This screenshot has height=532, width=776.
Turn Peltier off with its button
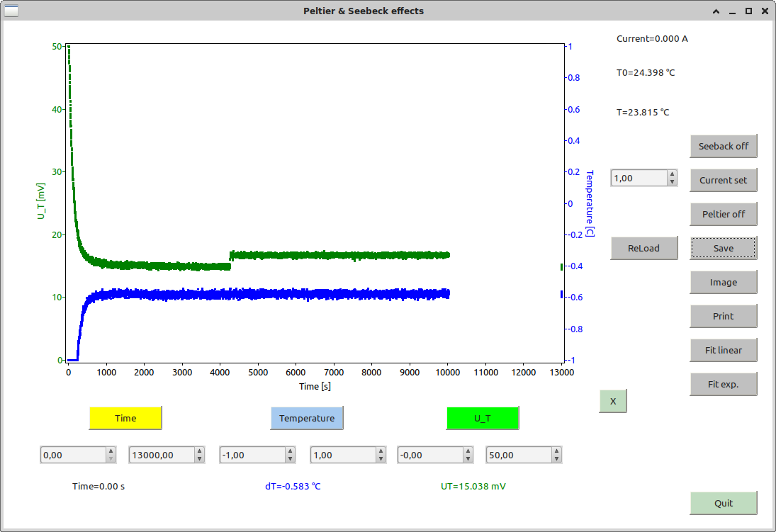[723, 214]
